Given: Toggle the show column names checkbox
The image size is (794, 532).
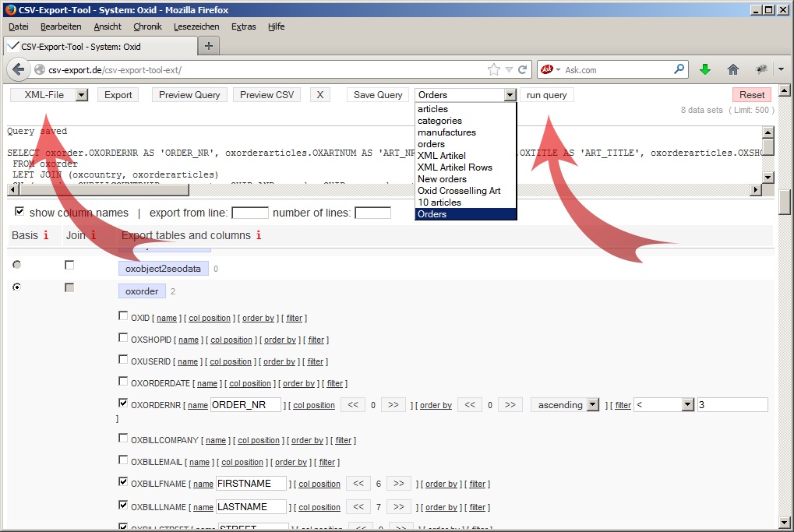Looking at the screenshot, I should pos(19,212).
